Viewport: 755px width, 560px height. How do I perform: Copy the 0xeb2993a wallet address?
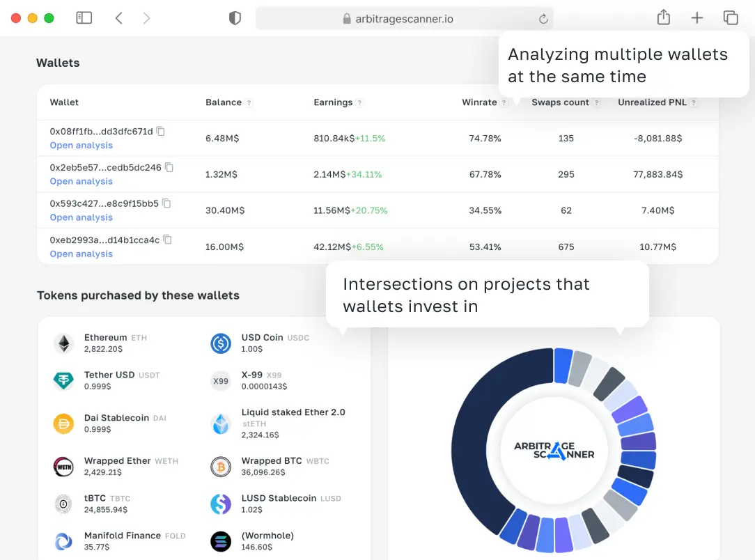coord(167,240)
